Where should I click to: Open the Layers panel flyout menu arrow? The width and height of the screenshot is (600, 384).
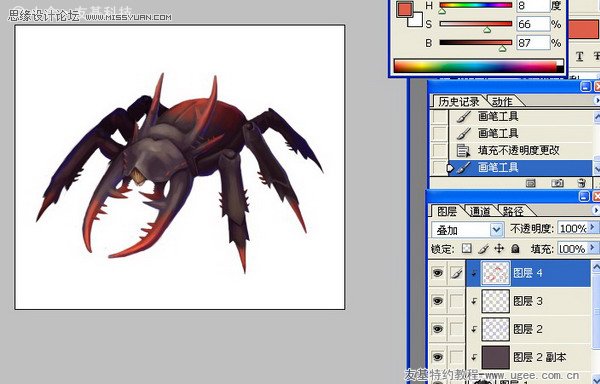pyautogui.click(x=596, y=210)
